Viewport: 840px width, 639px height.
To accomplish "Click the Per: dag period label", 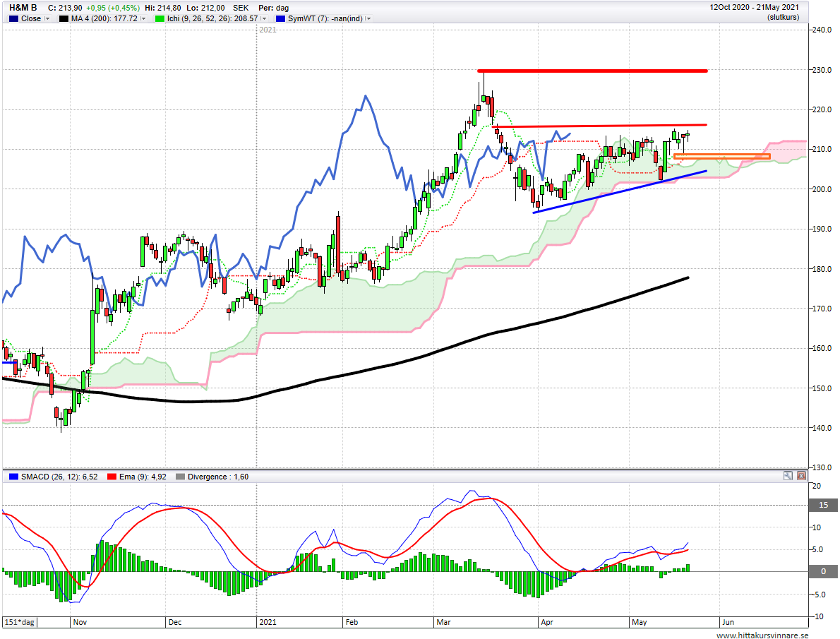I will (273, 8).
